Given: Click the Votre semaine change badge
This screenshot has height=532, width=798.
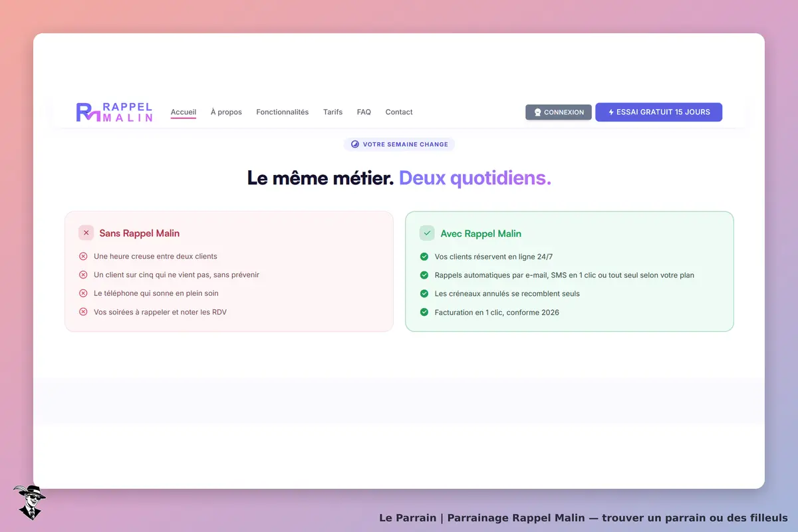Looking at the screenshot, I should [x=399, y=144].
